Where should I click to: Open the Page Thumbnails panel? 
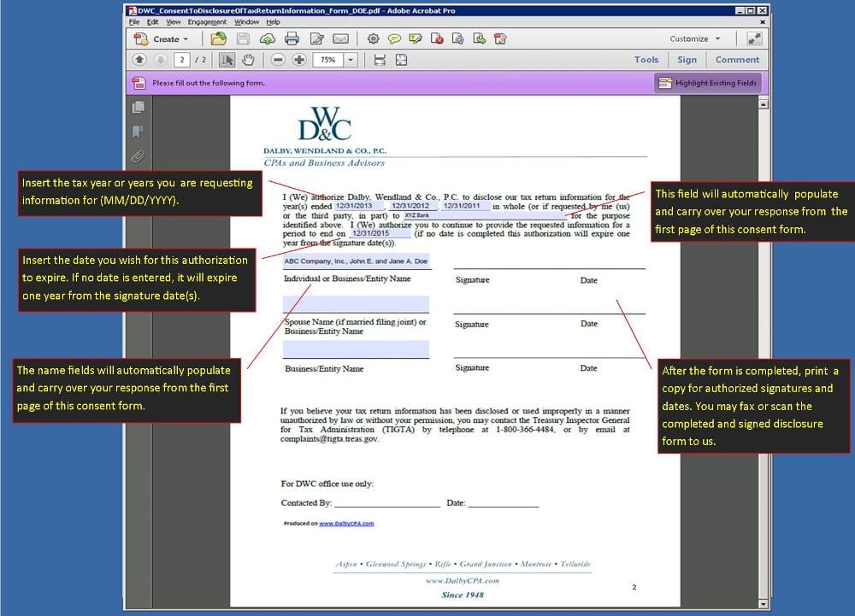coord(139,108)
